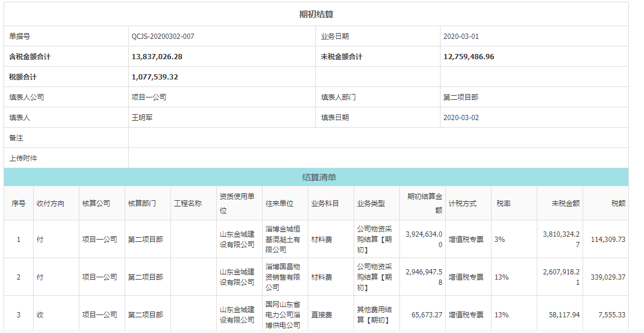Click tax amount 114,309.73

(608, 239)
